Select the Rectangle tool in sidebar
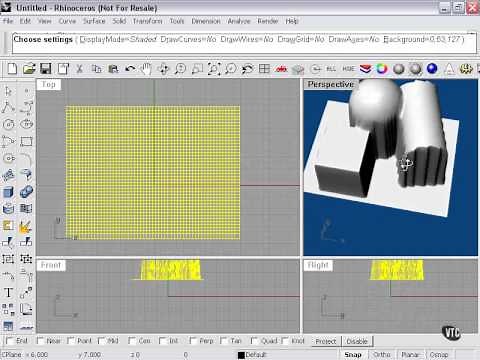Viewport: 480px width, 360px height. pos(26,141)
